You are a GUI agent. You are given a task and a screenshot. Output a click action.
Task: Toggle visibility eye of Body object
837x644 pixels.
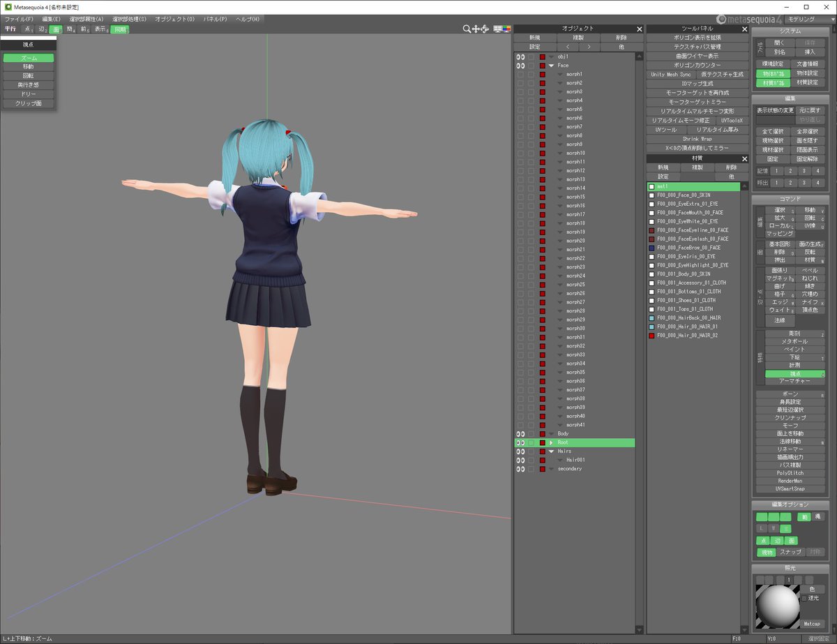[520, 434]
